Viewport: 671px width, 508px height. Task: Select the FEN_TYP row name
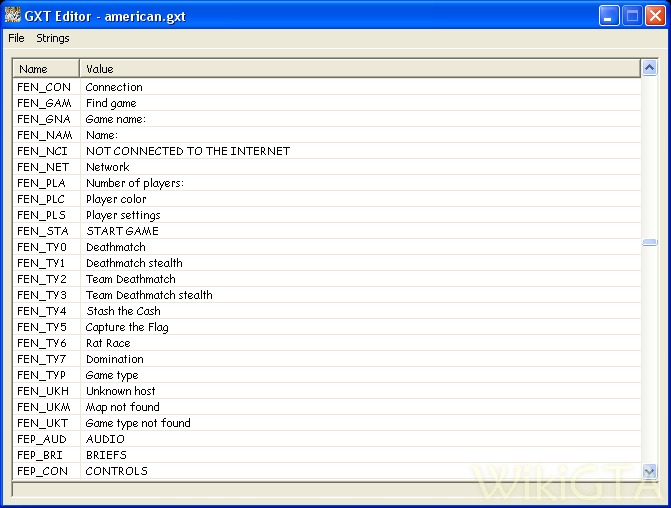41,375
